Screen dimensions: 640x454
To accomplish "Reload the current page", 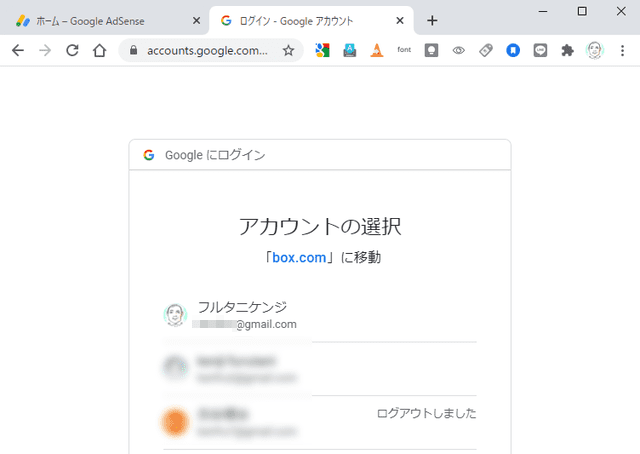I will click(72, 51).
